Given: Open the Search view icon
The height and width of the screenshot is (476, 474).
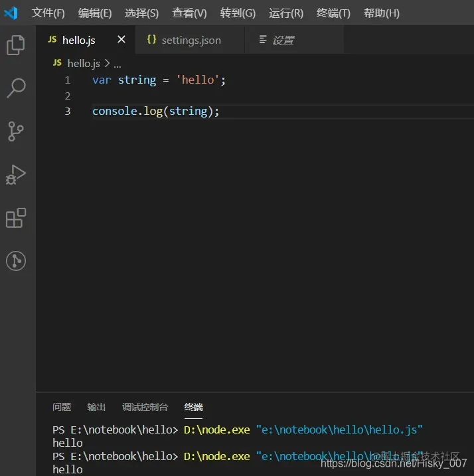Looking at the screenshot, I should (x=16, y=88).
